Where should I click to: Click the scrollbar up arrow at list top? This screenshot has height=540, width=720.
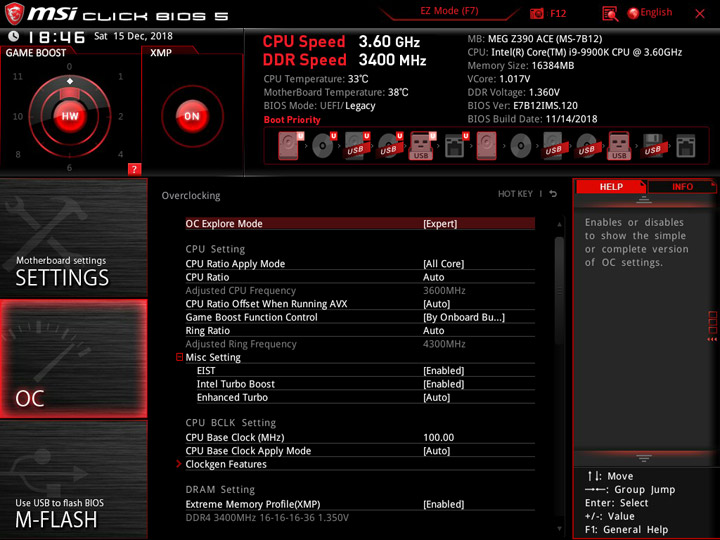(559, 225)
